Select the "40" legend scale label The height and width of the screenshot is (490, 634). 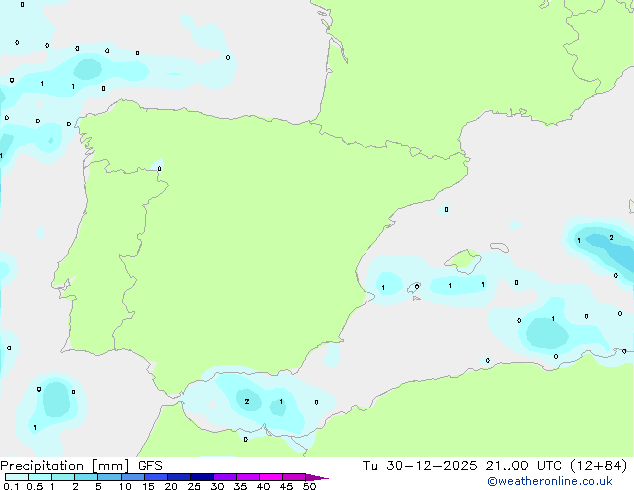263,486
